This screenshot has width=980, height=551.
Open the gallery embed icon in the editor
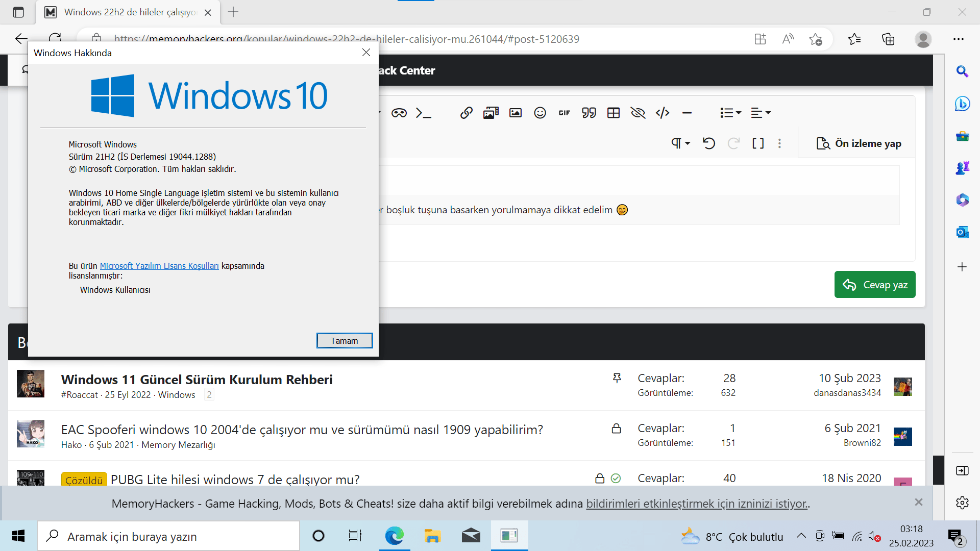491,113
